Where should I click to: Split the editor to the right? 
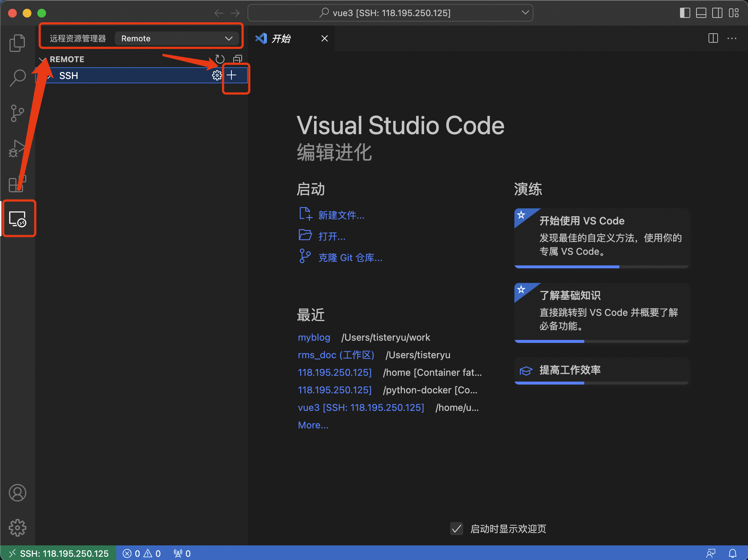coord(713,38)
